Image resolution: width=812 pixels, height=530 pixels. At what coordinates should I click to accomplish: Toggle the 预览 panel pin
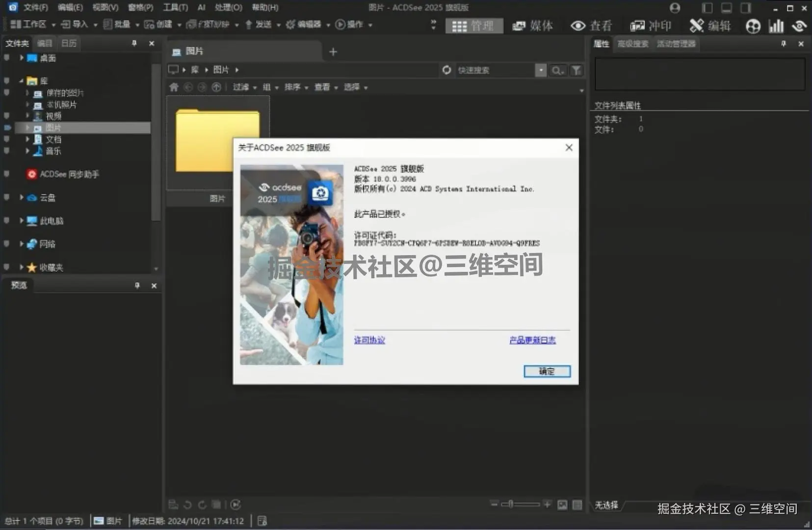(138, 285)
